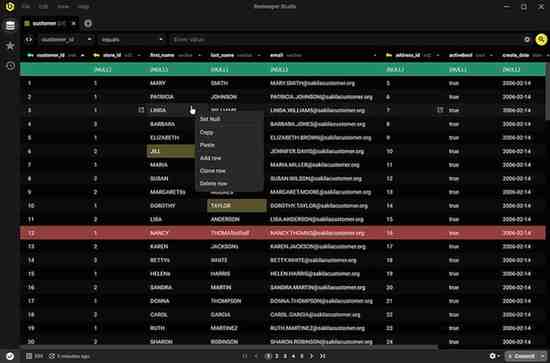Click the vertical scrollbar of the table
Image resolution: width=550 pixels, height=363 pixels.
(x=548, y=91)
